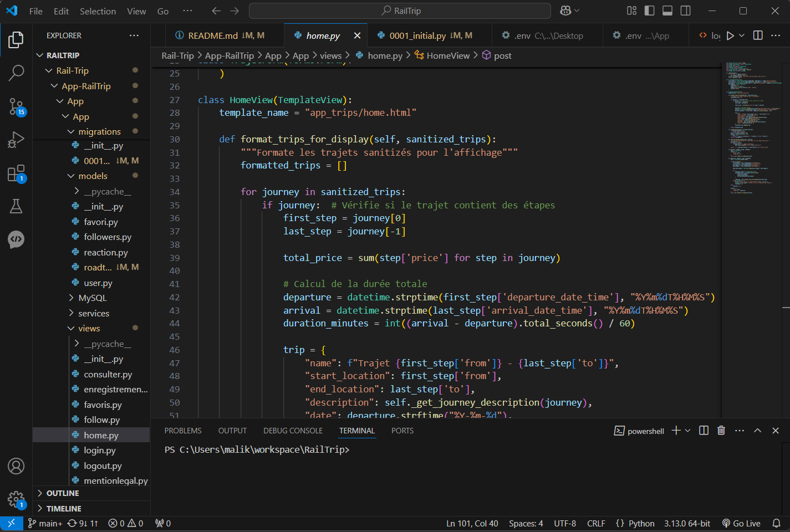Split the terminal pane
The height and width of the screenshot is (532, 790).
704,431
